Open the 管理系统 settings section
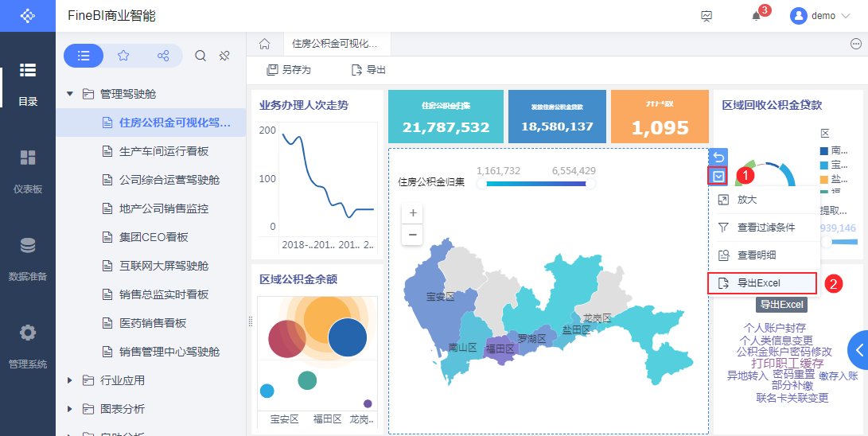The width and height of the screenshot is (868, 436). (x=28, y=347)
